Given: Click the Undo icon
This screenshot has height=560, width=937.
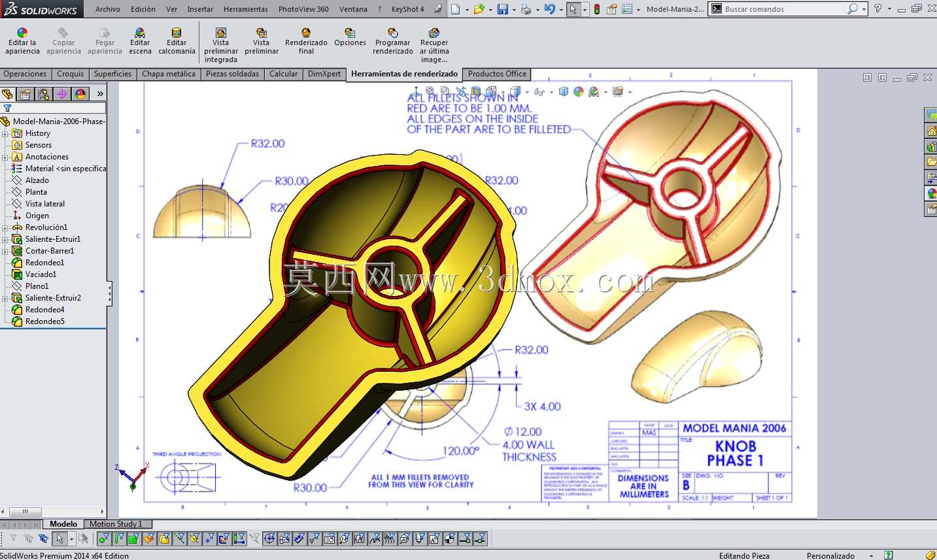Looking at the screenshot, I should [550, 9].
